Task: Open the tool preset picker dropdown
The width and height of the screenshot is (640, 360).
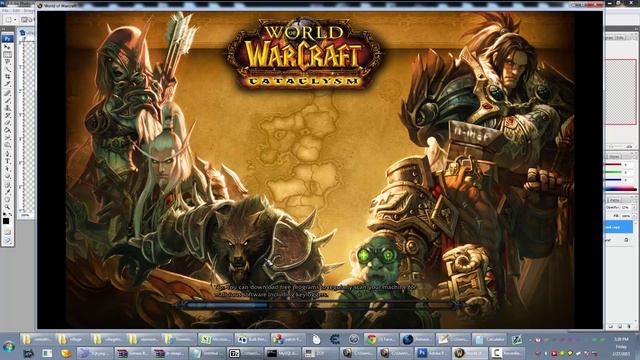Action: [10, 20]
